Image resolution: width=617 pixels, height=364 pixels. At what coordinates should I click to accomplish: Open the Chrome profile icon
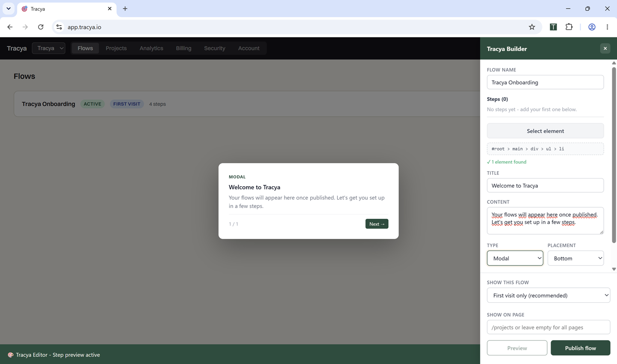point(592,27)
